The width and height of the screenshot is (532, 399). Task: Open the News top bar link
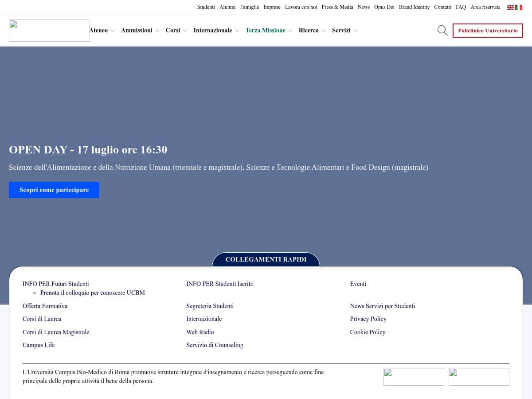364,7
